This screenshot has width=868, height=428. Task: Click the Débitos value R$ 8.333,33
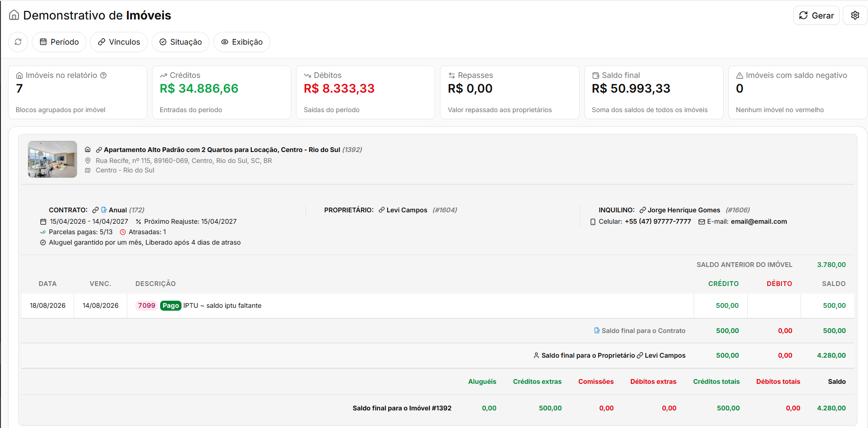339,89
